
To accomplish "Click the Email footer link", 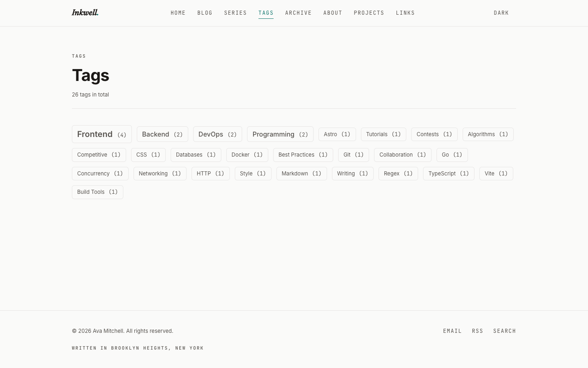I will (x=452, y=331).
